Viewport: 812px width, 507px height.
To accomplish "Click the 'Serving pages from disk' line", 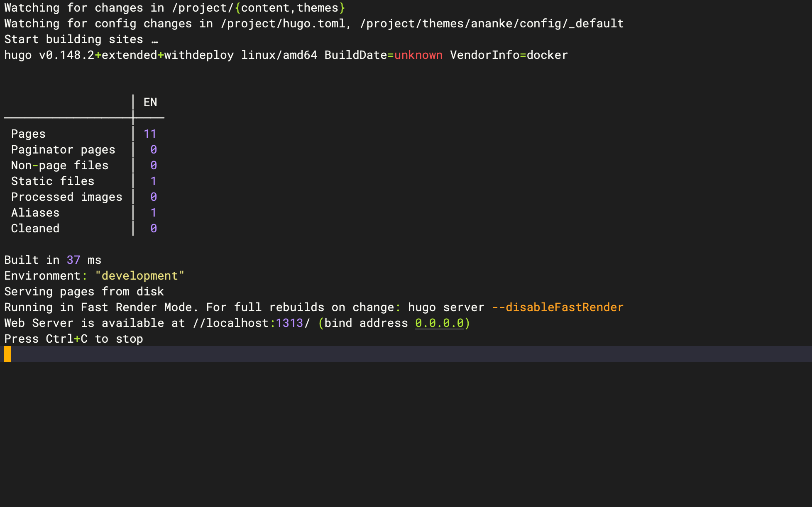I will coord(84,292).
